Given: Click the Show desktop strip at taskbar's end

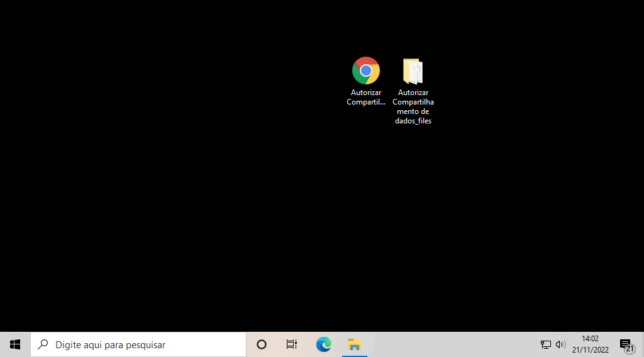Looking at the screenshot, I should (x=642, y=344).
